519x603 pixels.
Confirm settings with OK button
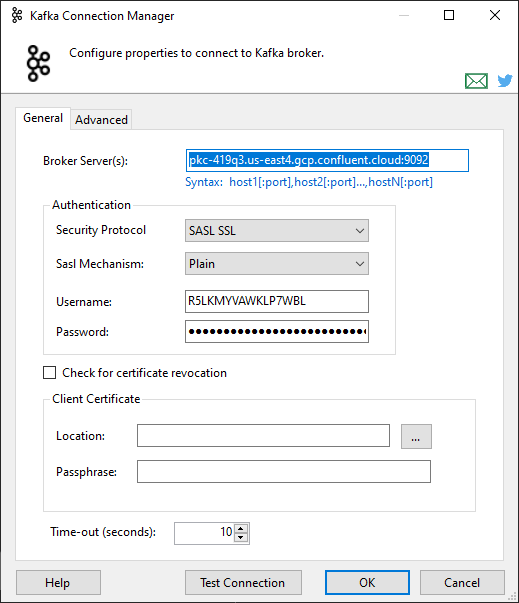coord(367,583)
